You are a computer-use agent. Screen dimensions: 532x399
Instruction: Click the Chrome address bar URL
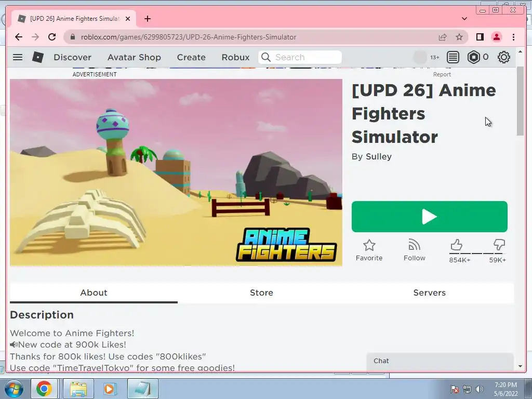[x=188, y=37]
